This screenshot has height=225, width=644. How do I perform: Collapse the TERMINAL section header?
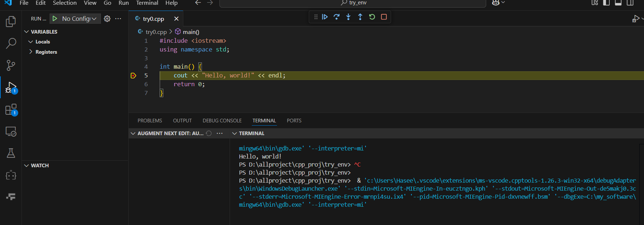click(235, 133)
